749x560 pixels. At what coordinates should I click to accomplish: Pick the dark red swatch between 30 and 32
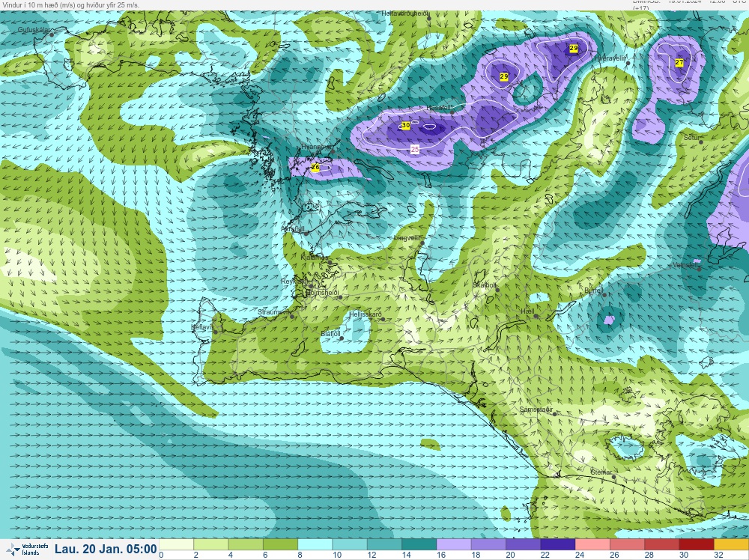pos(697,545)
